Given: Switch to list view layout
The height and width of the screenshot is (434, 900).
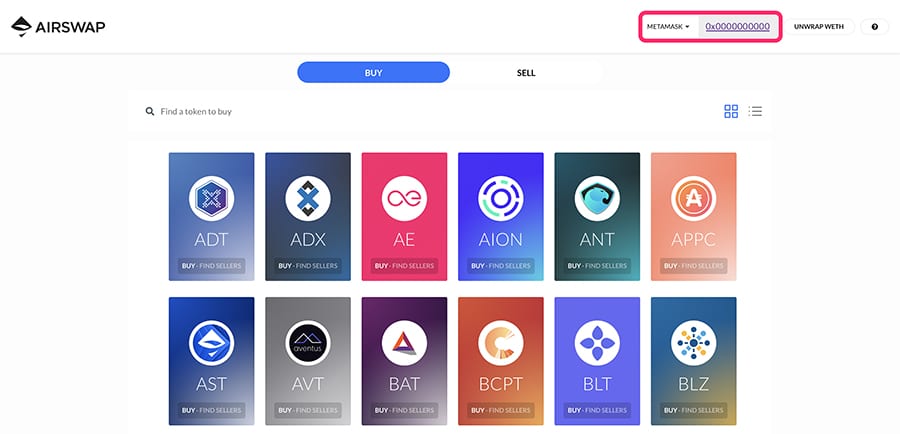Looking at the screenshot, I should 756,111.
